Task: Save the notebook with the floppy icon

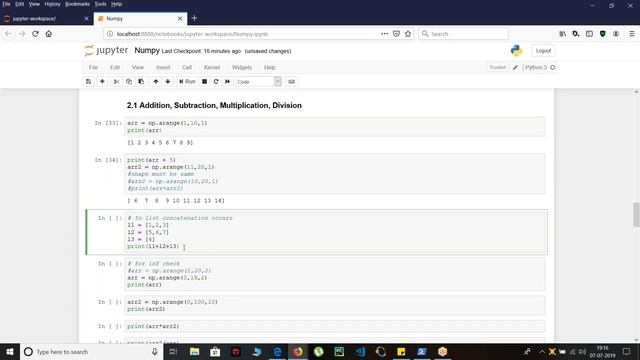Action: click(x=88, y=82)
